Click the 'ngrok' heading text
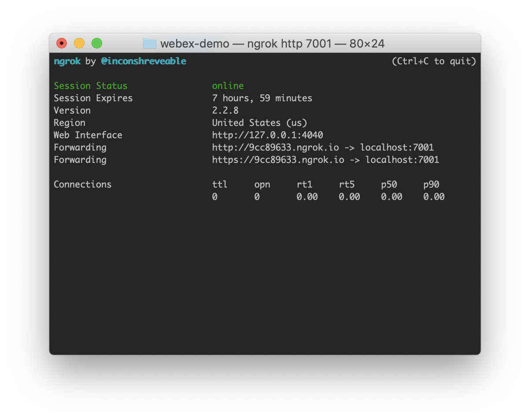Screen dimensions: 530x420 tap(67, 62)
